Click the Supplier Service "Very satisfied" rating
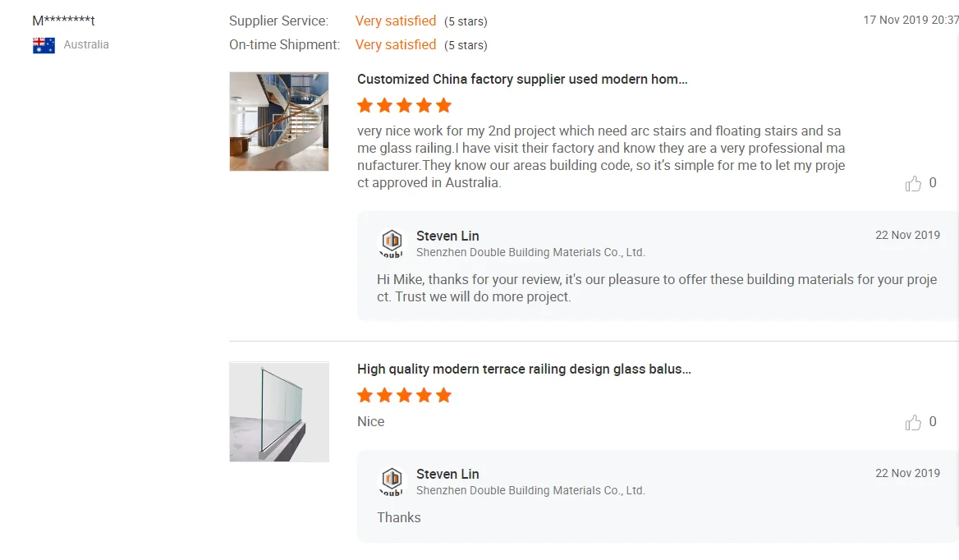This screenshot has height=560, width=959. 396,21
